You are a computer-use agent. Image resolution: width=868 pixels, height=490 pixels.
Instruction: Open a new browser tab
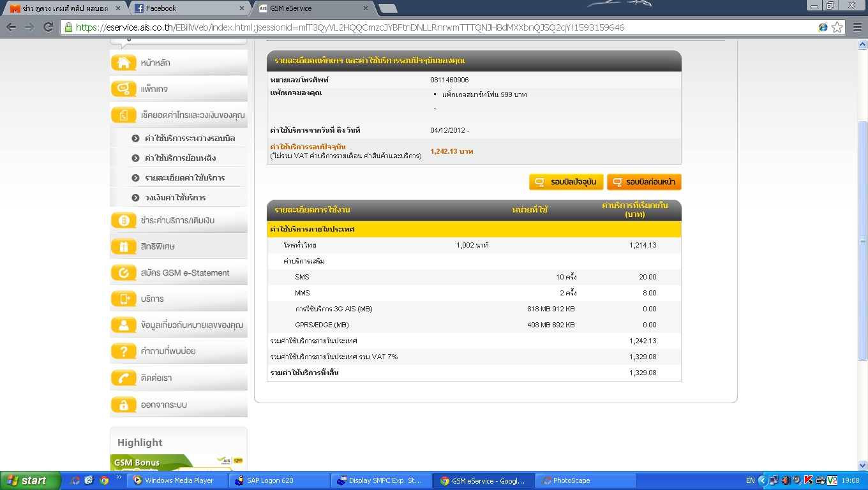click(x=387, y=8)
